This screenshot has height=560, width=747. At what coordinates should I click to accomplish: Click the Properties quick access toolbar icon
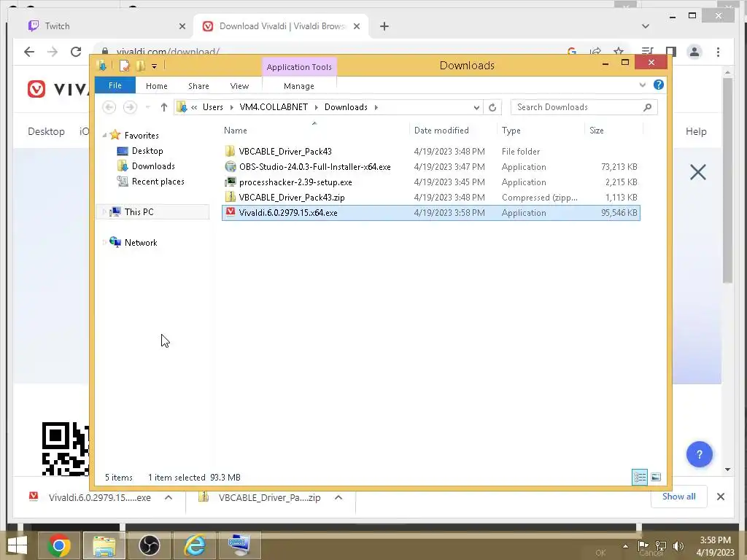point(124,66)
